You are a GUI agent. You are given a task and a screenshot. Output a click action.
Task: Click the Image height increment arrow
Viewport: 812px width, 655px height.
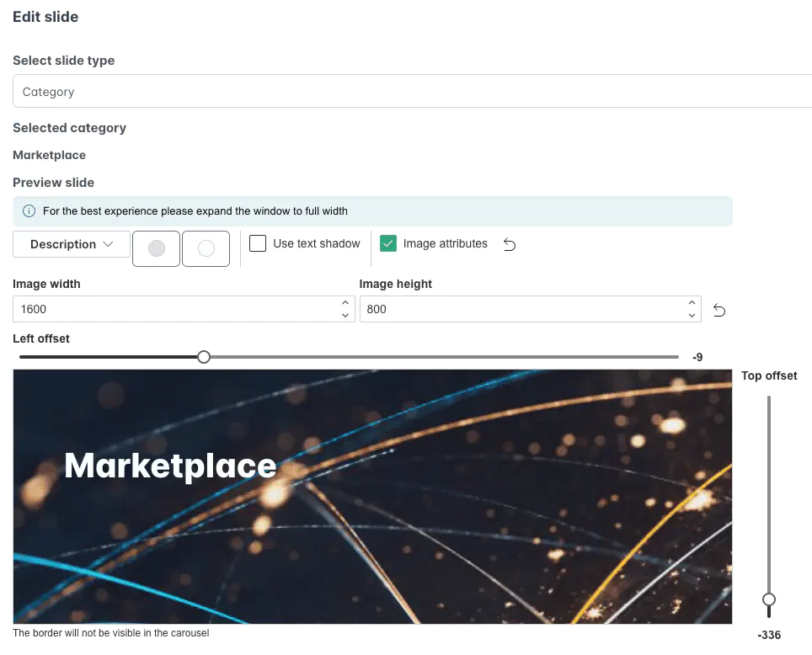(x=692, y=304)
